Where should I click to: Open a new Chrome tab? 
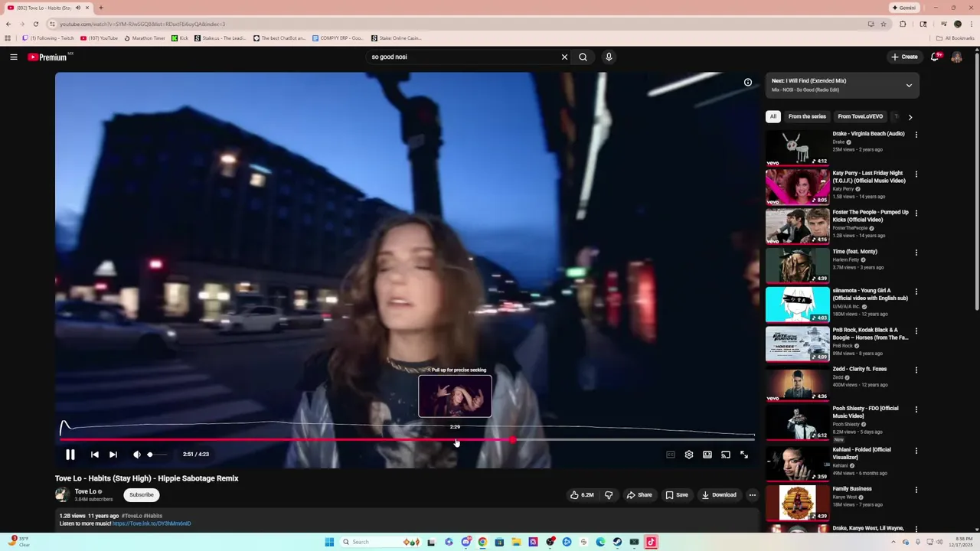click(100, 8)
